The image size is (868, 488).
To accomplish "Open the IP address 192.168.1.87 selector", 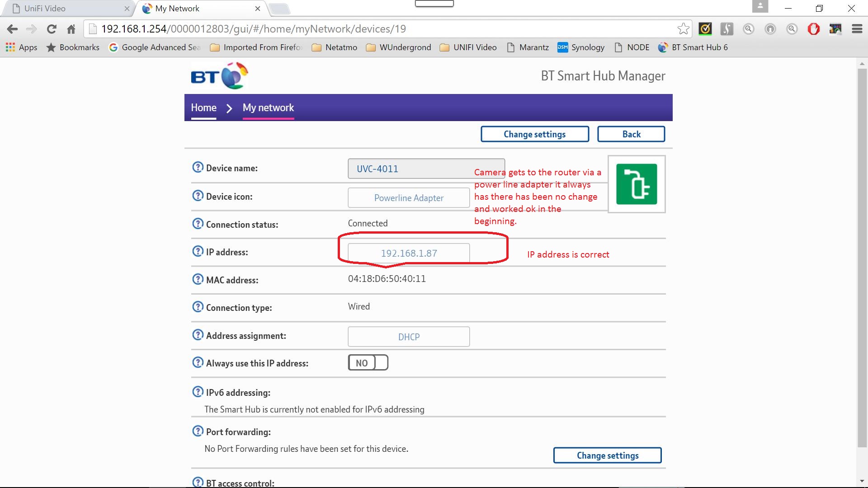I will (409, 253).
